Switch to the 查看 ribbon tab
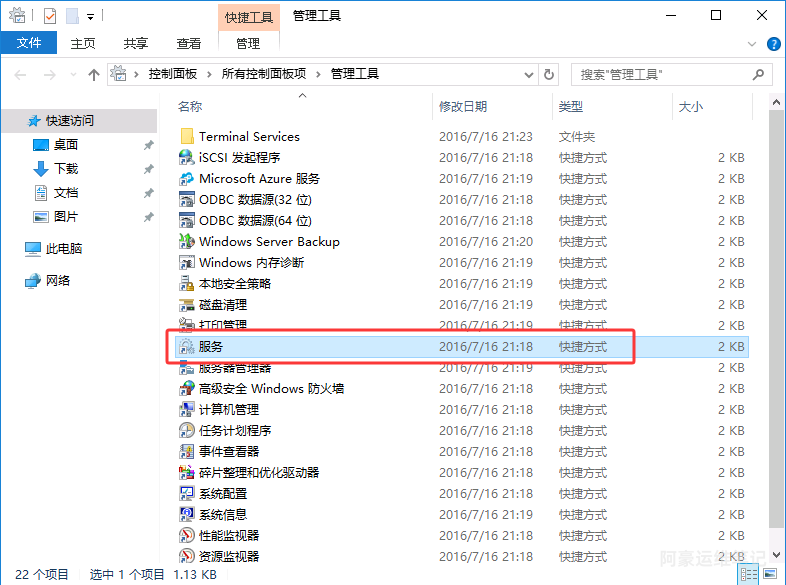This screenshot has width=786, height=585. coord(188,43)
